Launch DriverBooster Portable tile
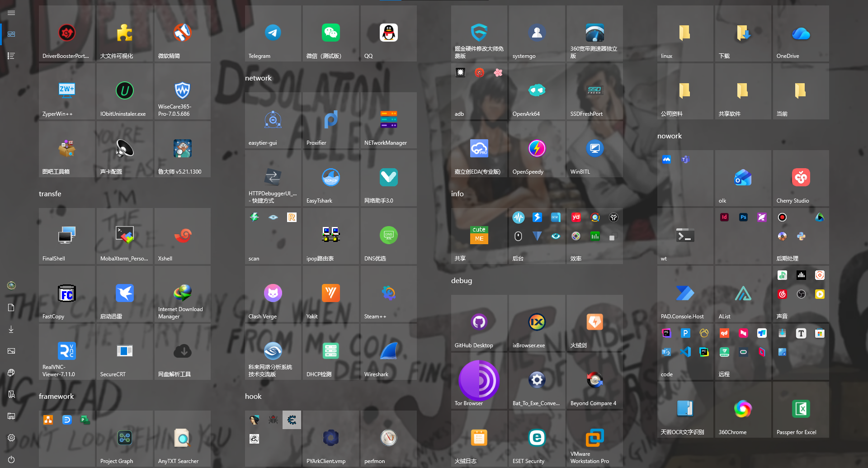Image resolution: width=868 pixels, height=468 pixels. [x=67, y=33]
